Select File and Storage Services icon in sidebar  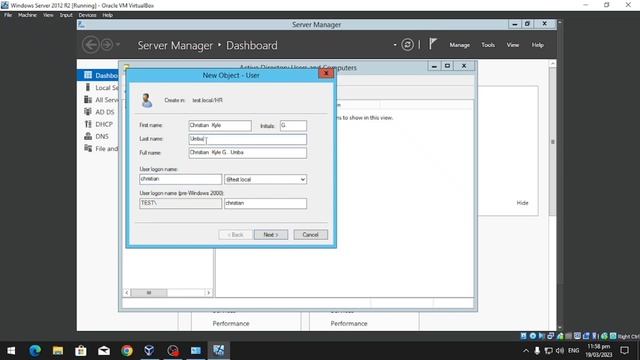[88, 148]
